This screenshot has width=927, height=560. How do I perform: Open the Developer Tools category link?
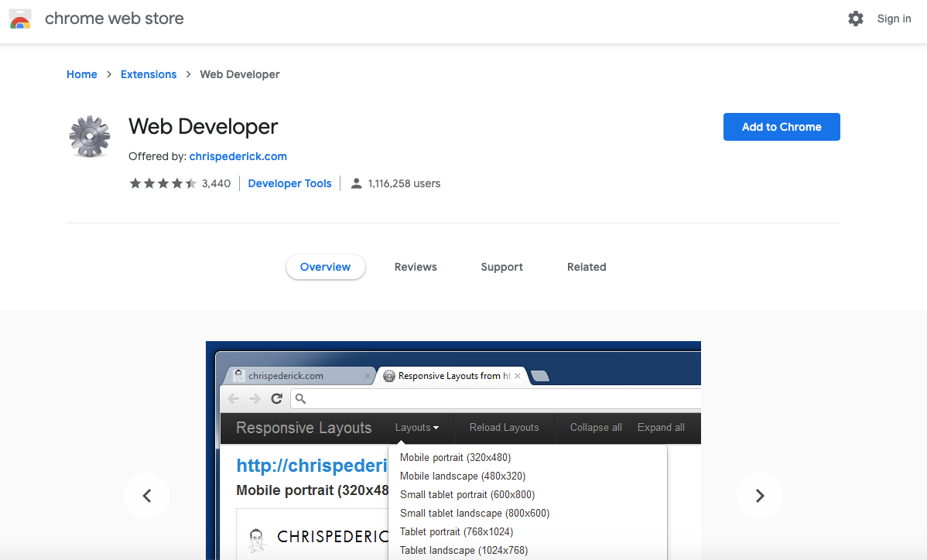[x=289, y=184]
